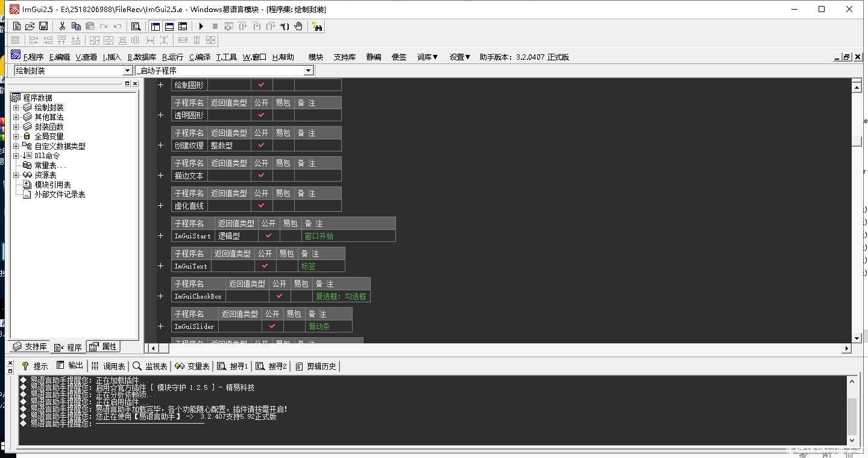Click the 窗口开始 remark cell
868x458 pixels.
[348, 236]
